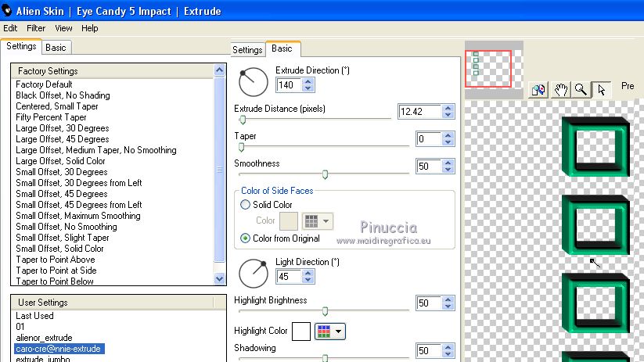Open the Help menu

pos(89,28)
